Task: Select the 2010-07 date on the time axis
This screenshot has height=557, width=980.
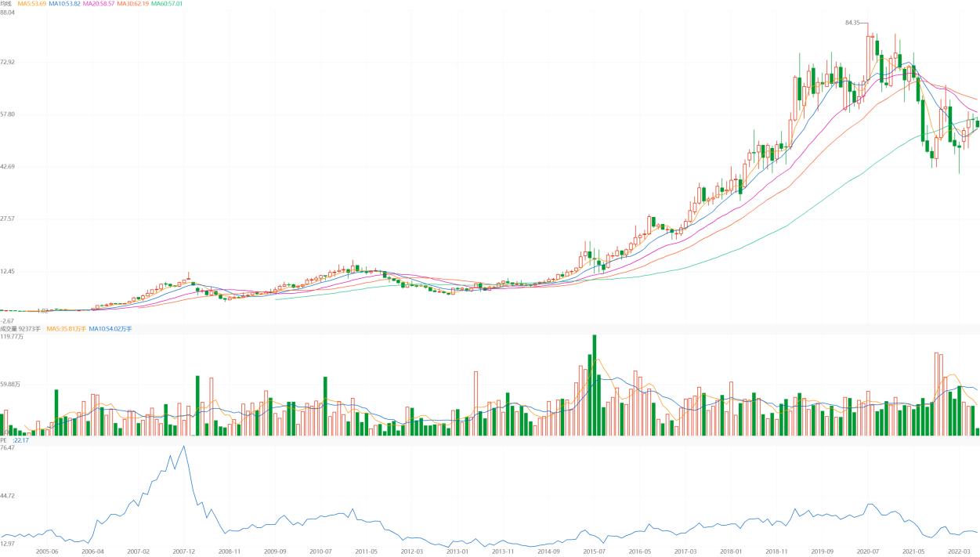Action: tap(320, 552)
